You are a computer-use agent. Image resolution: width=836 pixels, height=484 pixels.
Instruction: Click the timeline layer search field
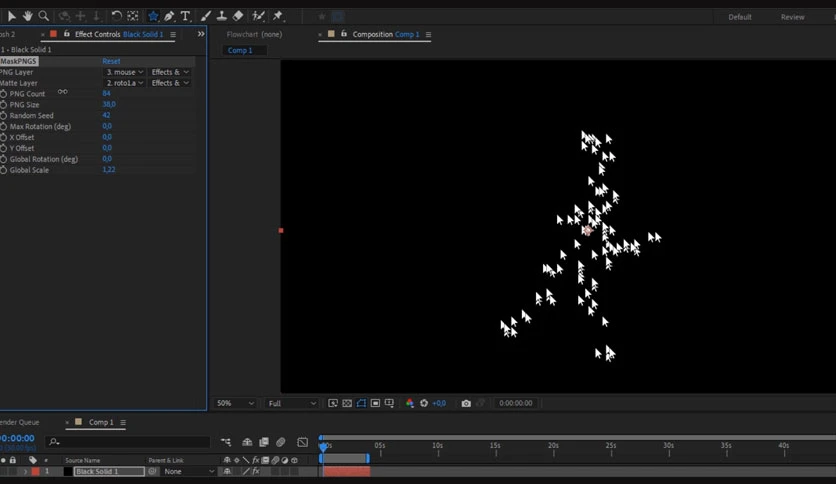coord(128,442)
